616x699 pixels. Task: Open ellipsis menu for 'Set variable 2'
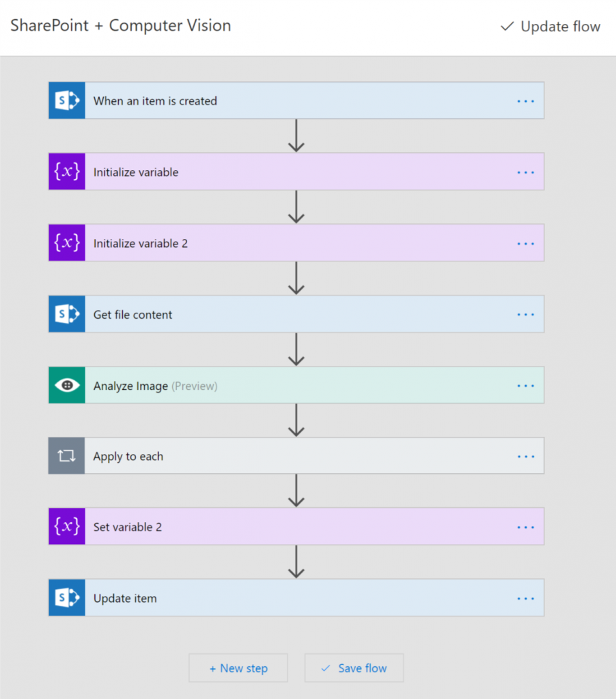coord(525,528)
